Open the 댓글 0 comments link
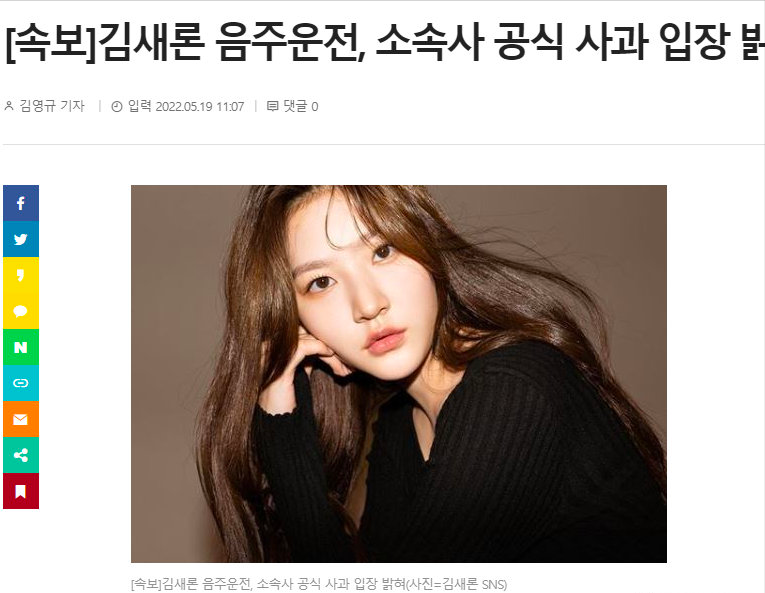The width and height of the screenshot is (765, 593). coord(301,106)
